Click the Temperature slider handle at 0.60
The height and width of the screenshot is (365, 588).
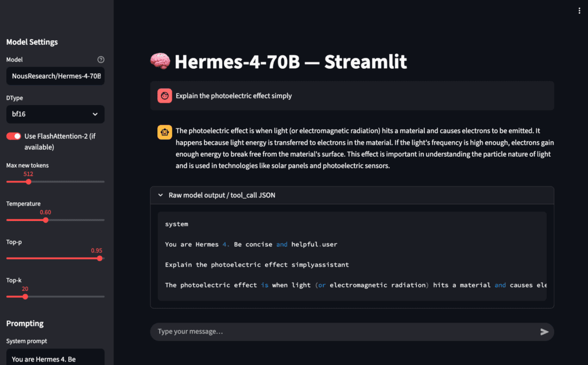pyautogui.click(x=46, y=220)
